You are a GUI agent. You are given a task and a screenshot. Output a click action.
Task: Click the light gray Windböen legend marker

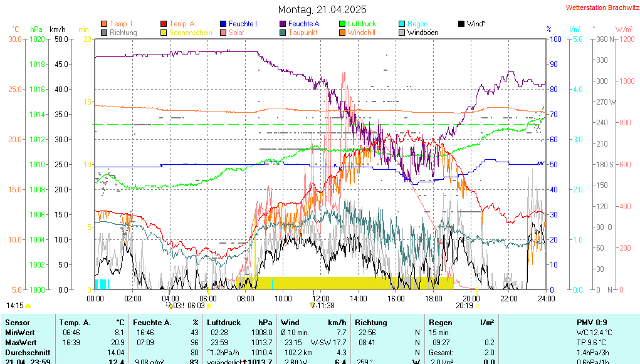[x=402, y=33]
